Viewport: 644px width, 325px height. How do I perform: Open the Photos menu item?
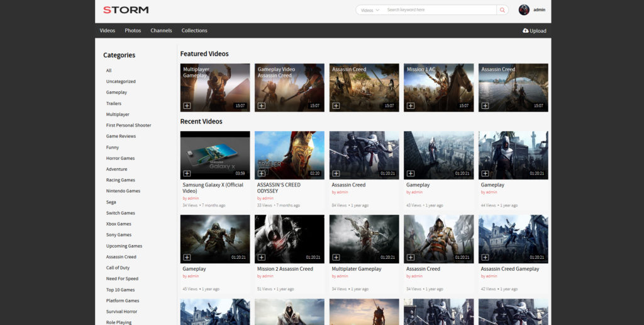[133, 30]
